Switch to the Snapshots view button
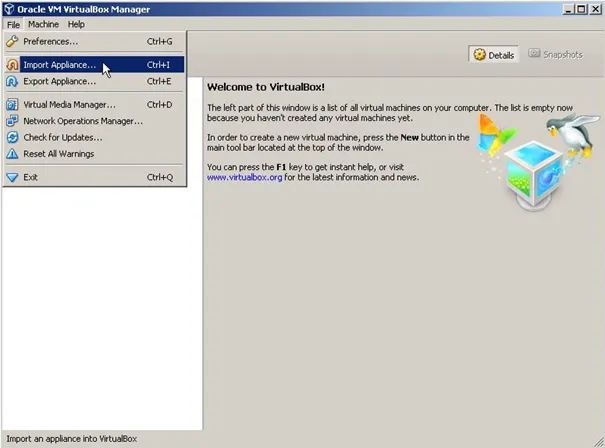 pyautogui.click(x=555, y=54)
